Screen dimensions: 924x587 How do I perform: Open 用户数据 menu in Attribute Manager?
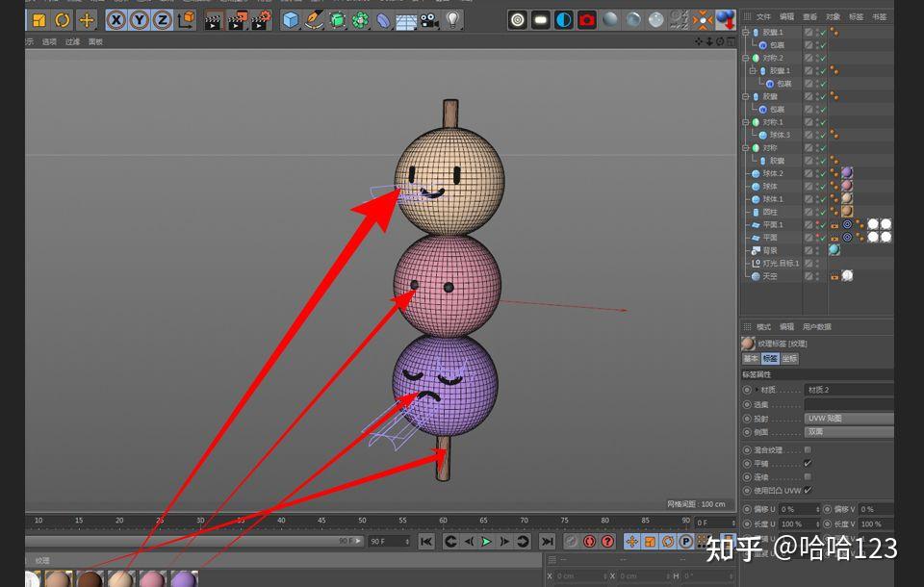817,326
